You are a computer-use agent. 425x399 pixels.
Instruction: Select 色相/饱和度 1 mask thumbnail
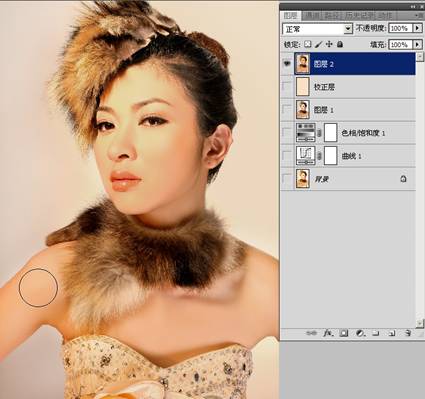331,133
